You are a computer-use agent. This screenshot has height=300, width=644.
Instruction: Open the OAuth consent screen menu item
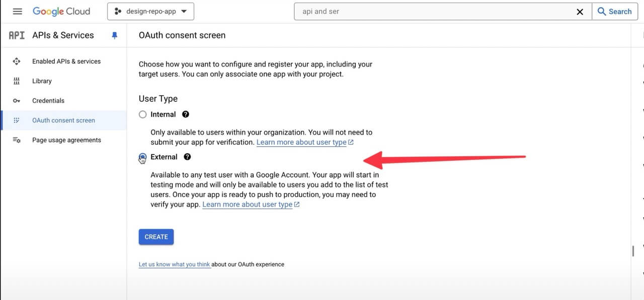coord(63,121)
